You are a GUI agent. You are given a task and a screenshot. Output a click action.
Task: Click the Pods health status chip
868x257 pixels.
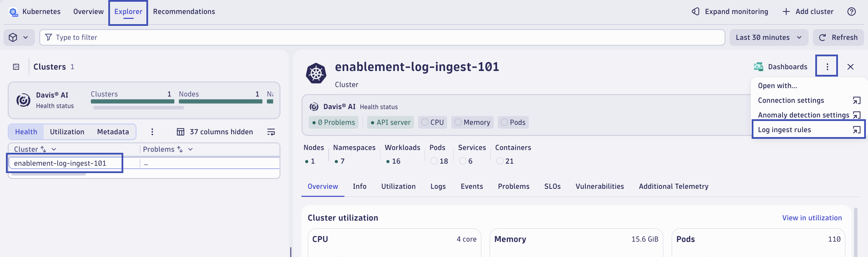(x=513, y=122)
